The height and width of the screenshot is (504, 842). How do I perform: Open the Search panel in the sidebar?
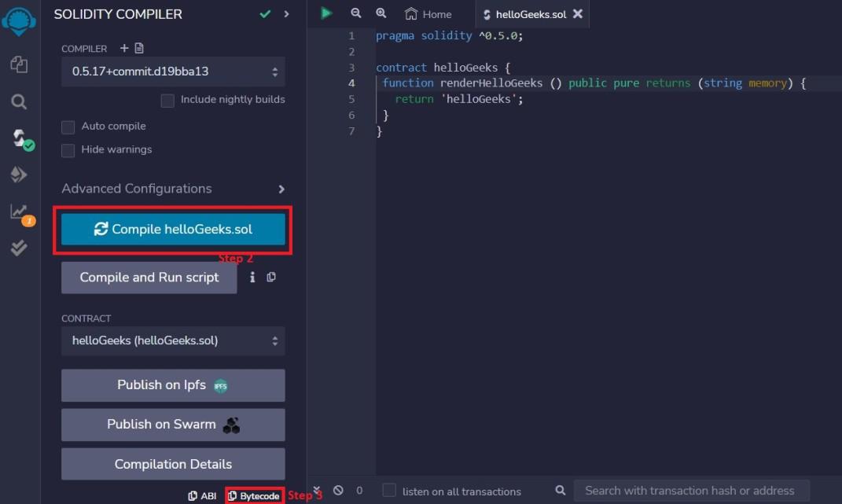20,101
